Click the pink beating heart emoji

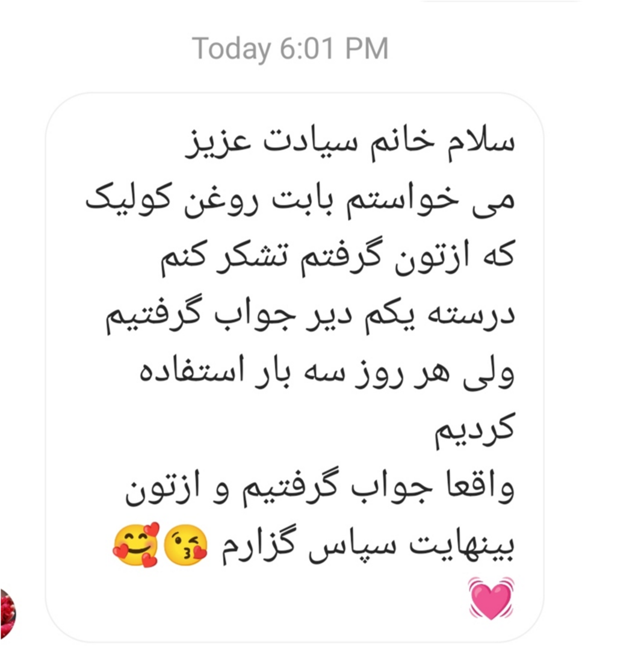[x=491, y=598]
